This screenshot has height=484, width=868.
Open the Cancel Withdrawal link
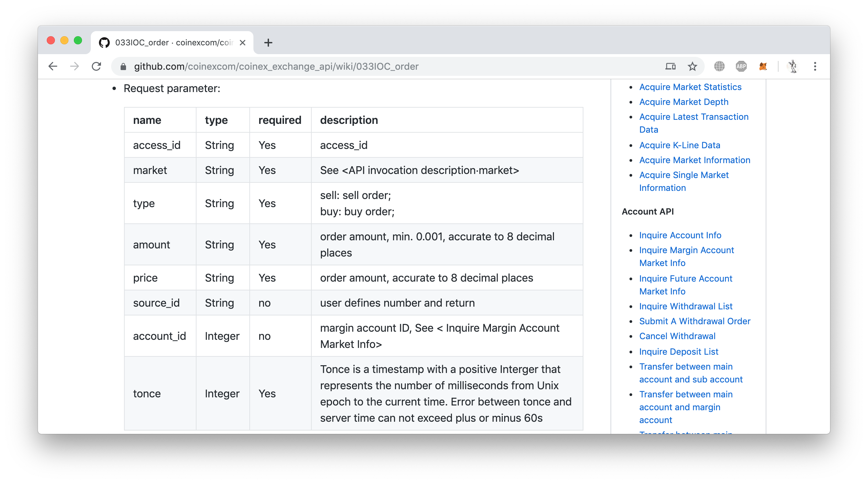pyautogui.click(x=678, y=336)
